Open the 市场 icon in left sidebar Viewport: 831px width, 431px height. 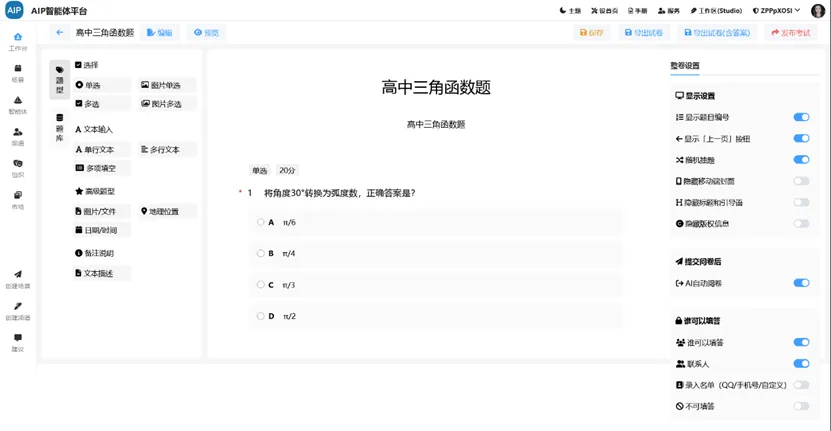(17, 195)
